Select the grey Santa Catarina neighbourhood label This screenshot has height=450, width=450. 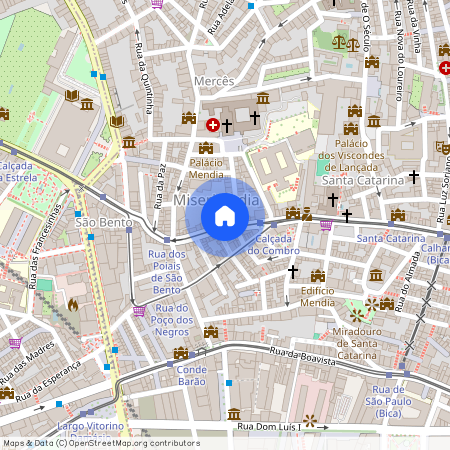(363, 180)
